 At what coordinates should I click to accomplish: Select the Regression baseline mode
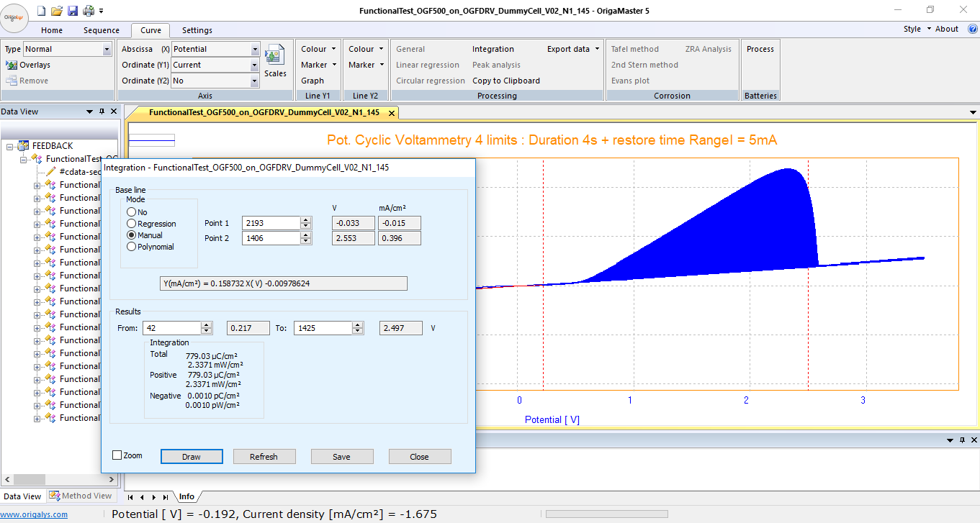pos(131,224)
